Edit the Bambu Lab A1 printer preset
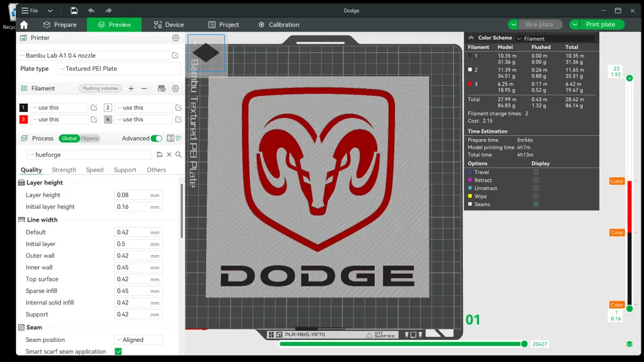644x362 pixels. point(175,55)
